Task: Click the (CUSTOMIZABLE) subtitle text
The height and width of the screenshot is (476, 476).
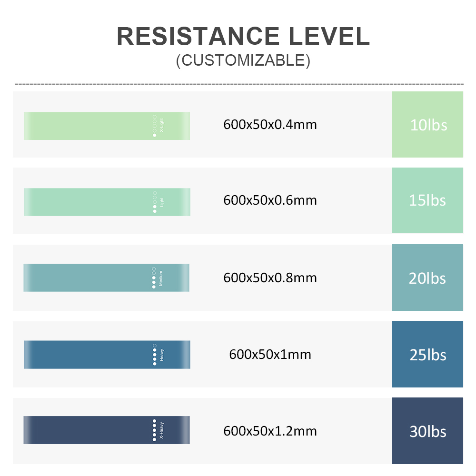Action: click(x=243, y=60)
